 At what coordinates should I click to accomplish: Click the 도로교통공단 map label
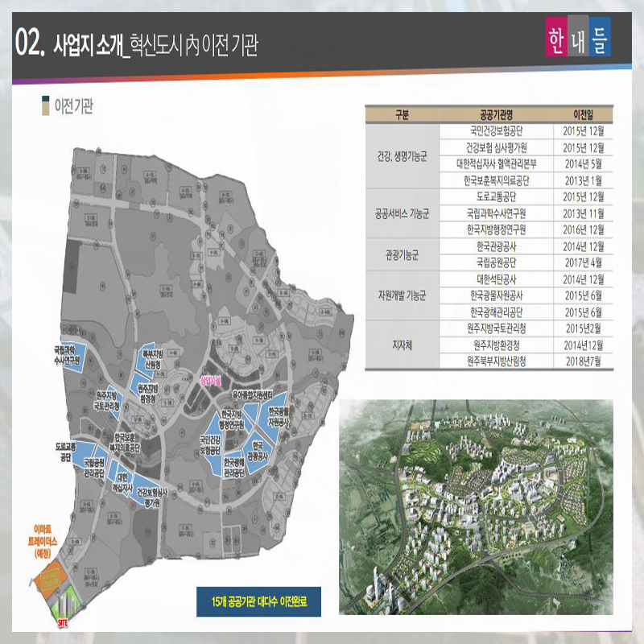pos(66,452)
